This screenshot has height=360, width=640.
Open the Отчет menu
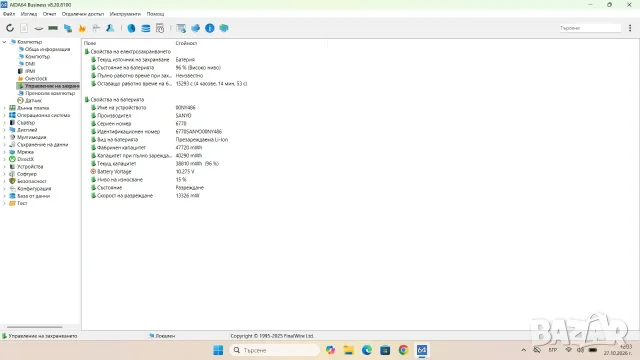pyautogui.click(x=49, y=14)
